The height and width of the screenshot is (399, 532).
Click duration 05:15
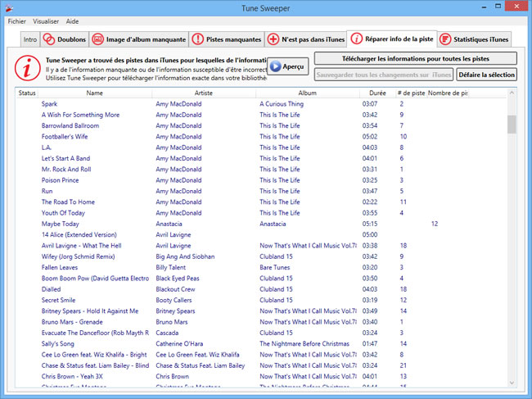coord(370,224)
